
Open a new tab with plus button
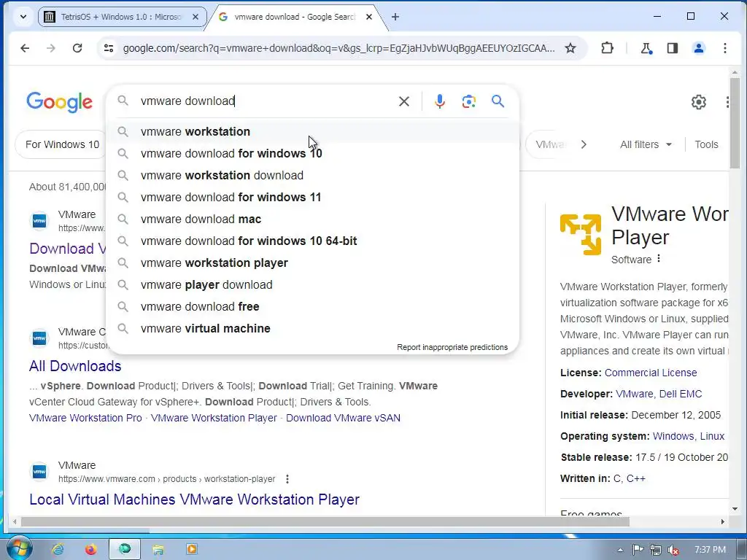tap(395, 17)
